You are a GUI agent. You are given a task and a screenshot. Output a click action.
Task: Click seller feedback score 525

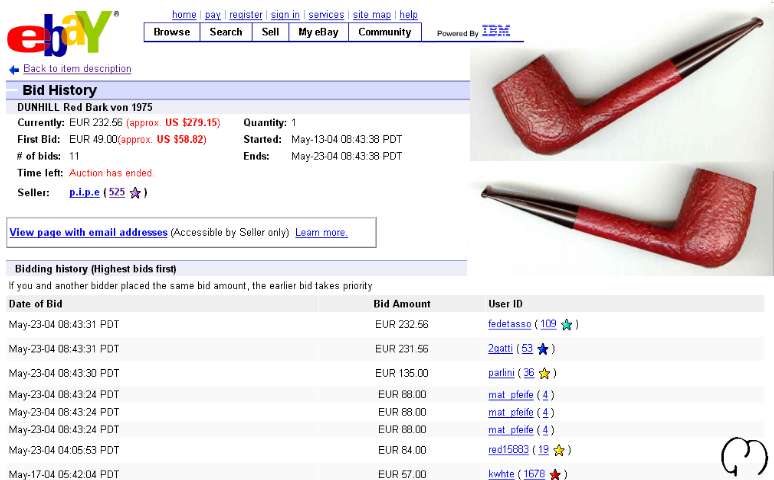tap(117, 193)
